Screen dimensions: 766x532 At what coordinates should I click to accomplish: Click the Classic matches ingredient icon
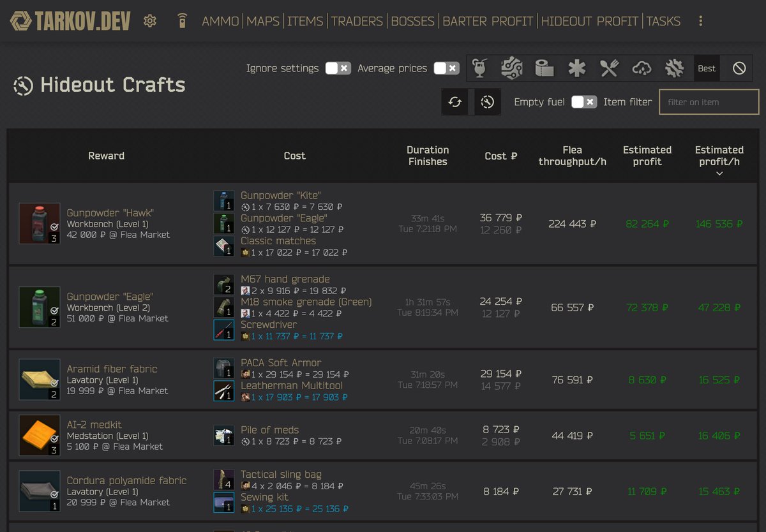click(x=223, y=246)
